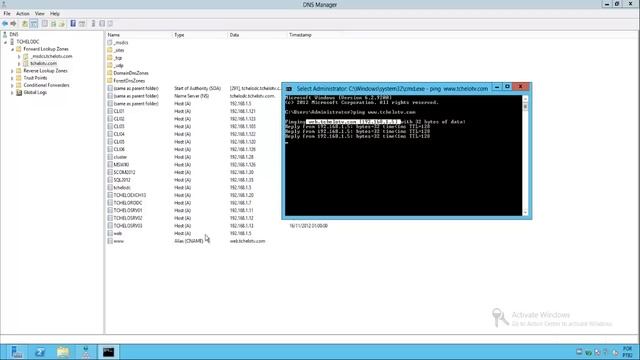
Task: Select the _udp folder icon in list
Action: click(x=110, y=65)
